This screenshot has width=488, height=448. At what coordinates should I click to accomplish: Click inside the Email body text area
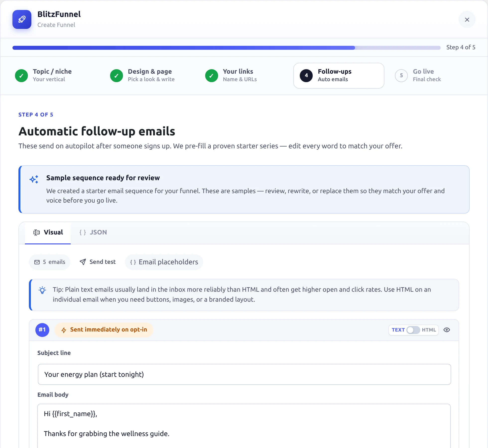point(244,426)
